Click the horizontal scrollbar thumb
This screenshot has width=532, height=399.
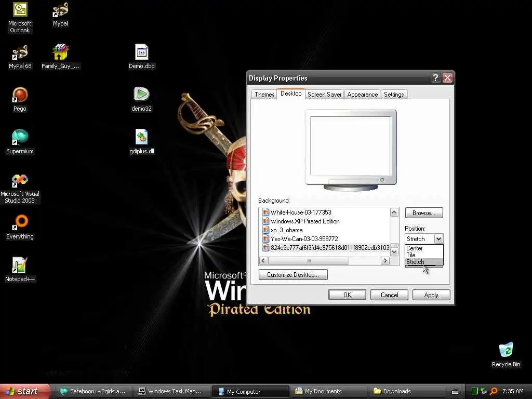309,261
